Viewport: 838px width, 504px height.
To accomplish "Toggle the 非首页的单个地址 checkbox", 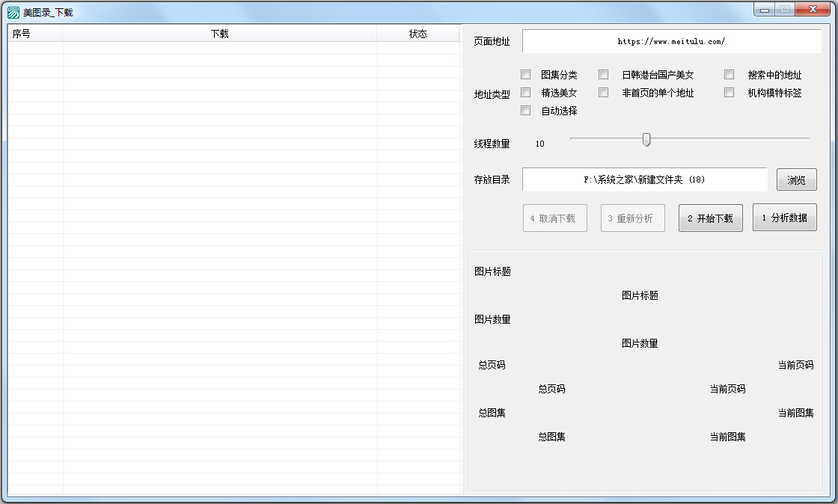I will pos(604,93).
